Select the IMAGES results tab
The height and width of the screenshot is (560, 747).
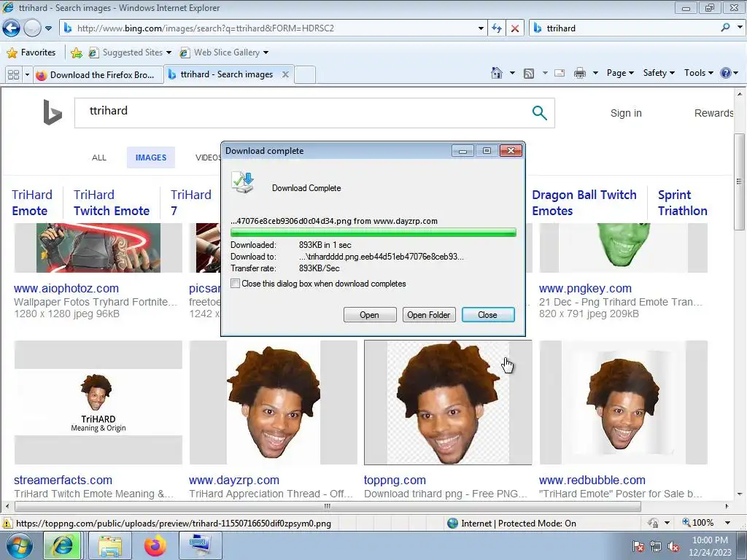coord(150,157)
